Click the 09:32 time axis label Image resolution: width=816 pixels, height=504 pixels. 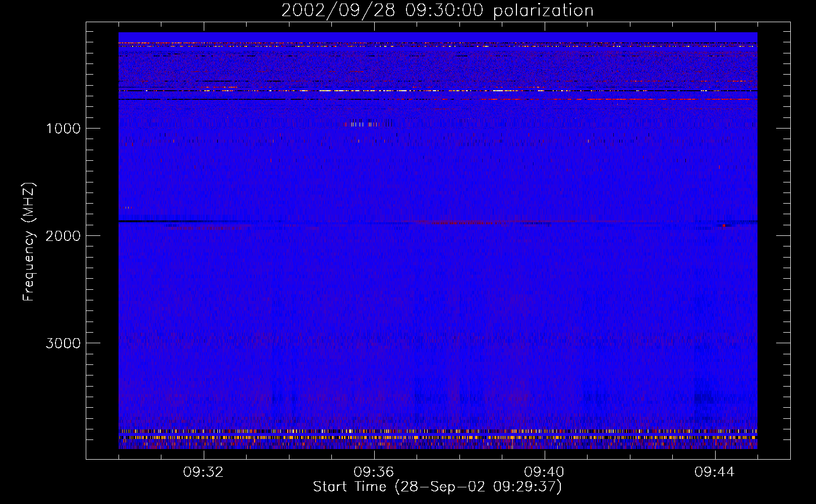pos(204,472)
